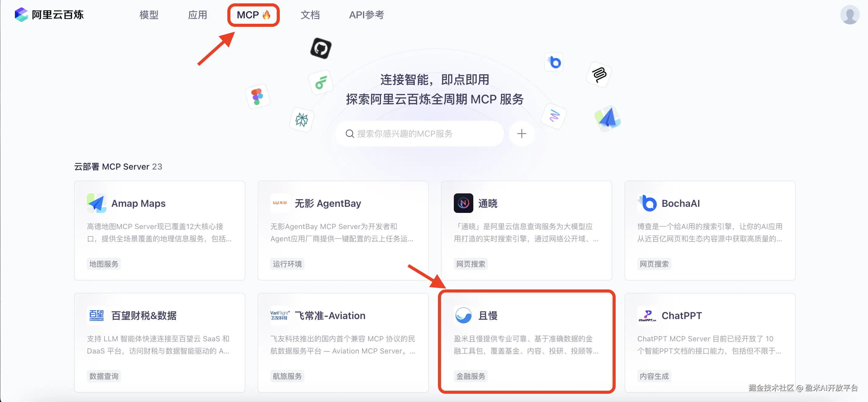This screenshot has height=402, width=868.
Task: Click the search magnifier icon
Action: [350, 134]
